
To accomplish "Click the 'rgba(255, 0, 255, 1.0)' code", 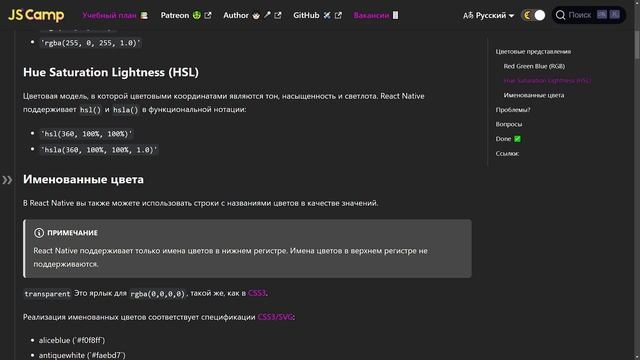I will (90, 43).
